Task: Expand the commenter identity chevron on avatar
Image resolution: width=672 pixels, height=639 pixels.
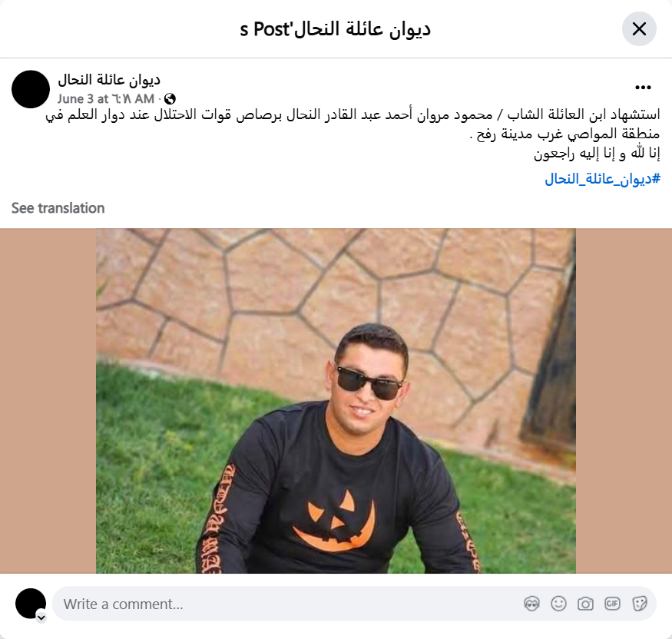Action: (x=41, y=617)
